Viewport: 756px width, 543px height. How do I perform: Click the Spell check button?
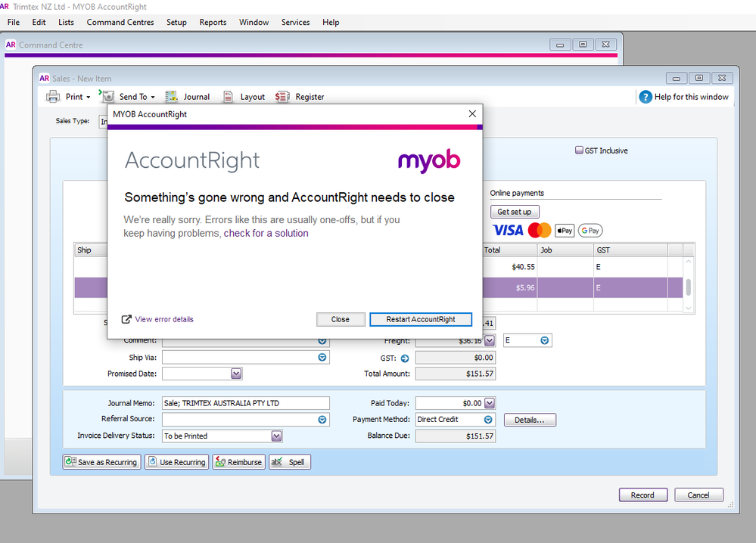click(289, 462)
